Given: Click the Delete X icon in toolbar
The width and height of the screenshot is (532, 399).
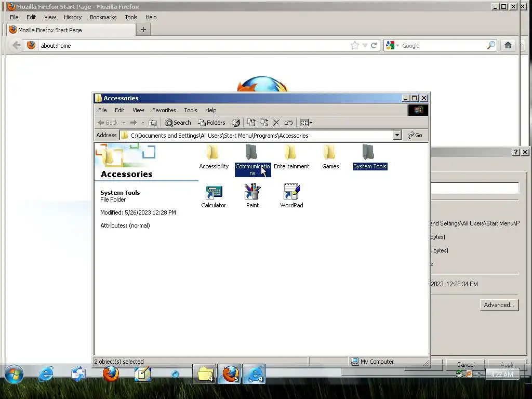Looking at the screenshot, I should [x=276, y=123].
